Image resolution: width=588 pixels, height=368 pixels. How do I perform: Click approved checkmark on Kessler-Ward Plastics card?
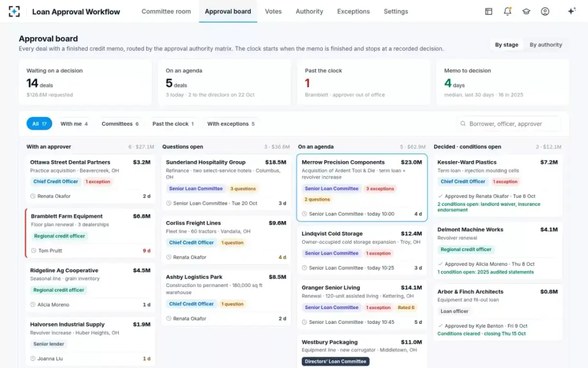tap(441, 196)
